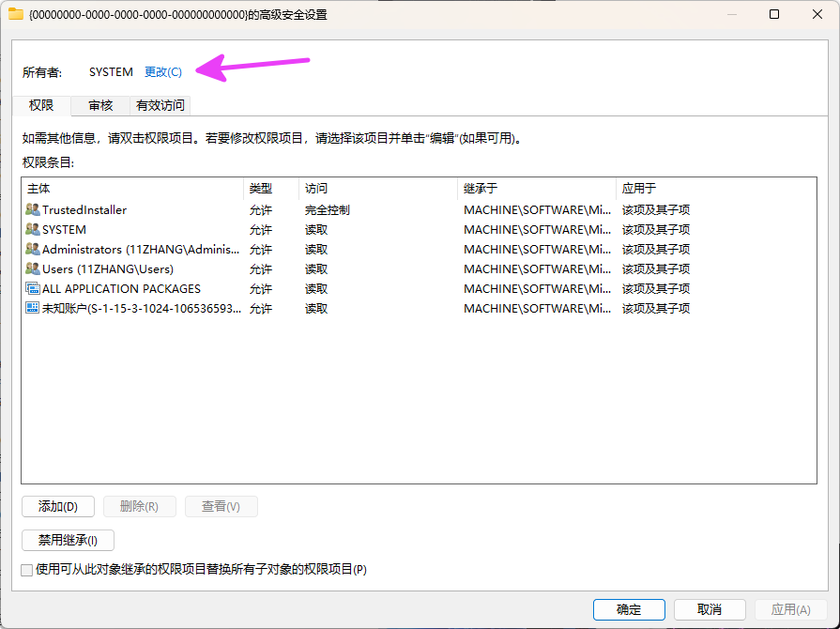Switch to the 权限 tab
The width and height of the screenshot is (840, 629).
[x=41, y=105]
